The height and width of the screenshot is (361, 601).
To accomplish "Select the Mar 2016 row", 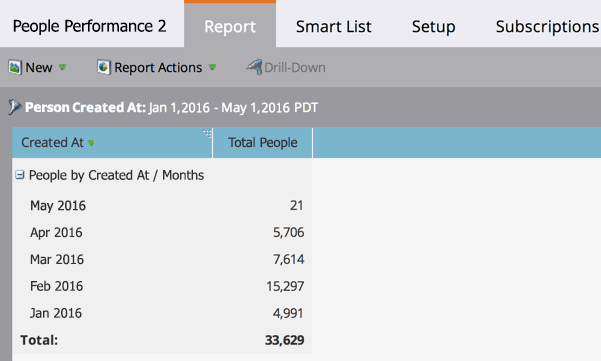I will point(162,259).
